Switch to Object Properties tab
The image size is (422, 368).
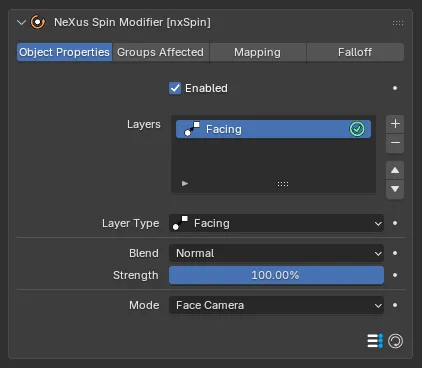click(x=64, y=52)
